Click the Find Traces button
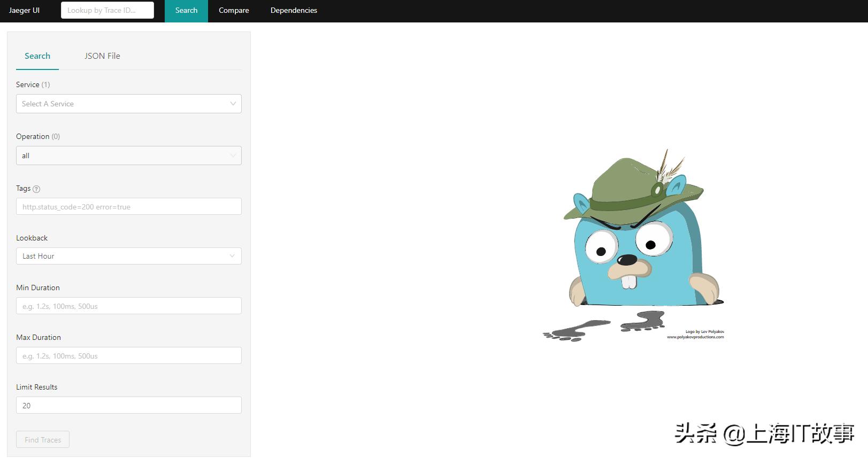Image resolution: width=868 pixels, height=458 pixels. [43, 440]
